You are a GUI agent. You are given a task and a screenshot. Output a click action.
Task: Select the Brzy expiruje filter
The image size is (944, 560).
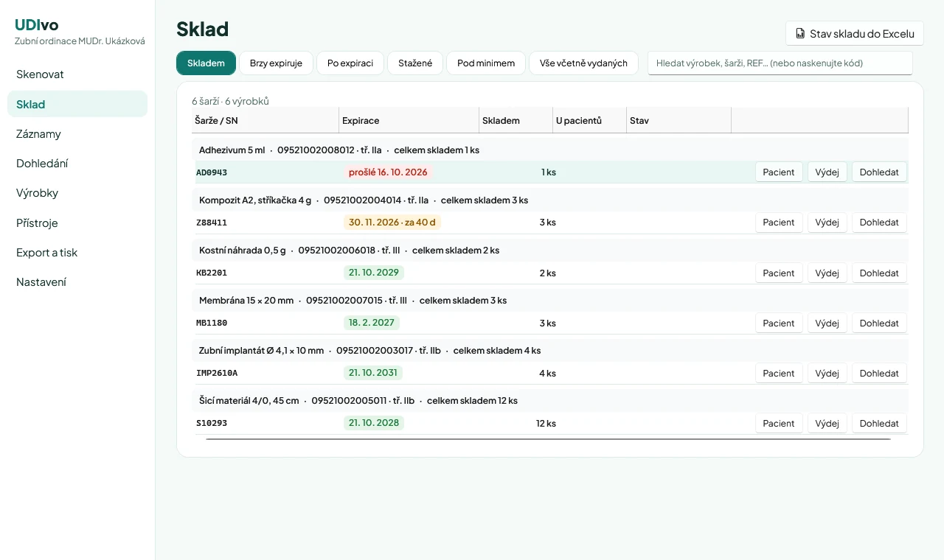[x=276, y=63]
